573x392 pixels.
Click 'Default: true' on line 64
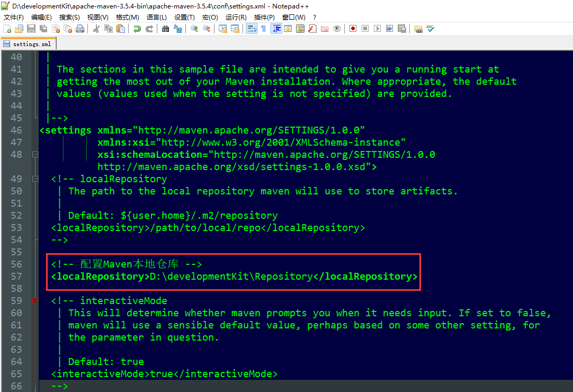[x=106, y=362]
